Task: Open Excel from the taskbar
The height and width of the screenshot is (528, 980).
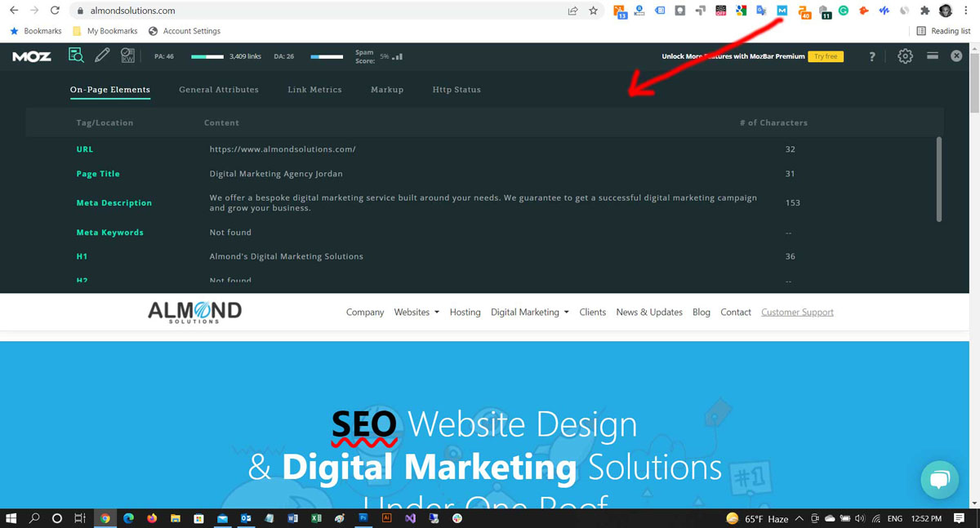Action: 316,518
